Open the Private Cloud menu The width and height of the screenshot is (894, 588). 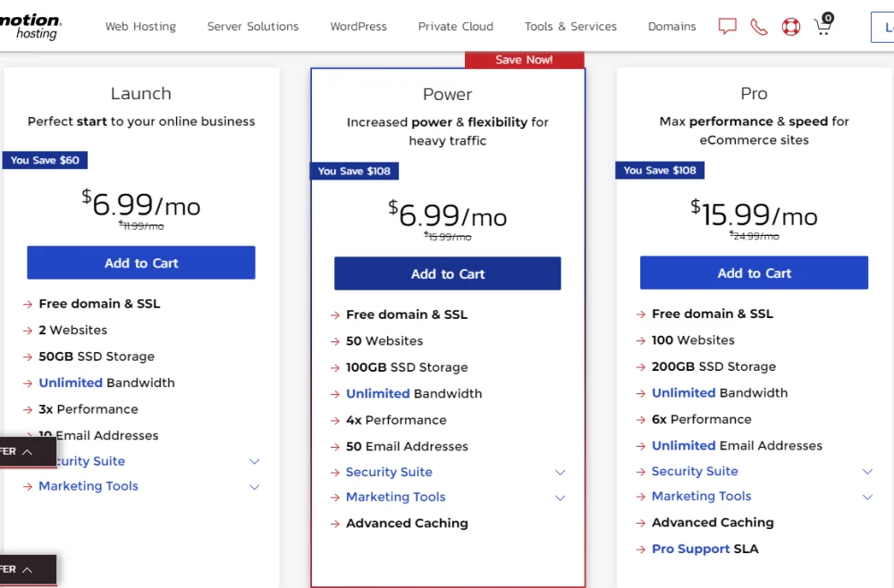tap(455, 27)
